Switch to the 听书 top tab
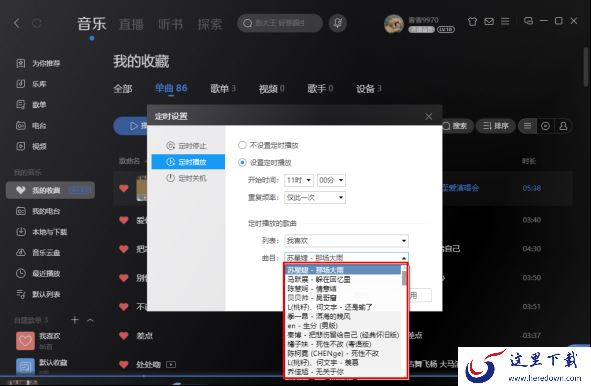Image resolution: width=591 pixels, height=386 pixels. click(x=170, y=24)
